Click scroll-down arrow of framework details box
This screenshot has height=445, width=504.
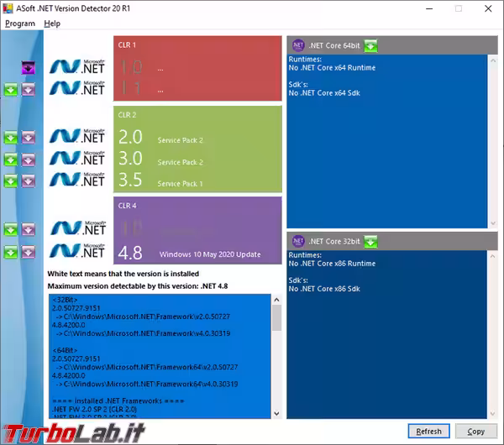coord(276,413)
